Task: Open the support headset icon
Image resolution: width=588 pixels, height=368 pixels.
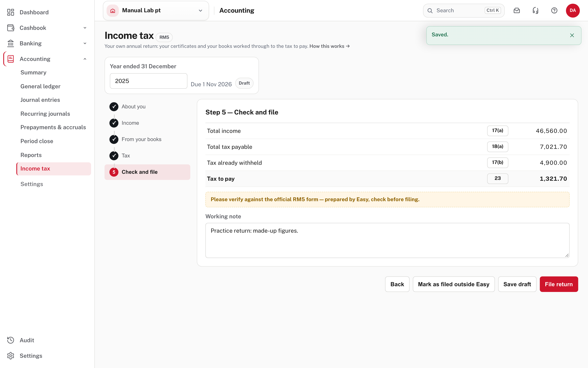Action: [535, 10]
